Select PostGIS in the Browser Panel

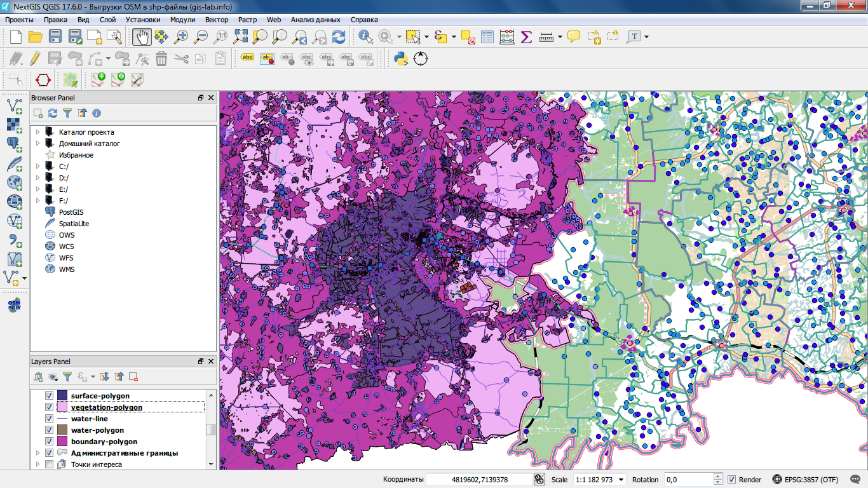(71, 212)
